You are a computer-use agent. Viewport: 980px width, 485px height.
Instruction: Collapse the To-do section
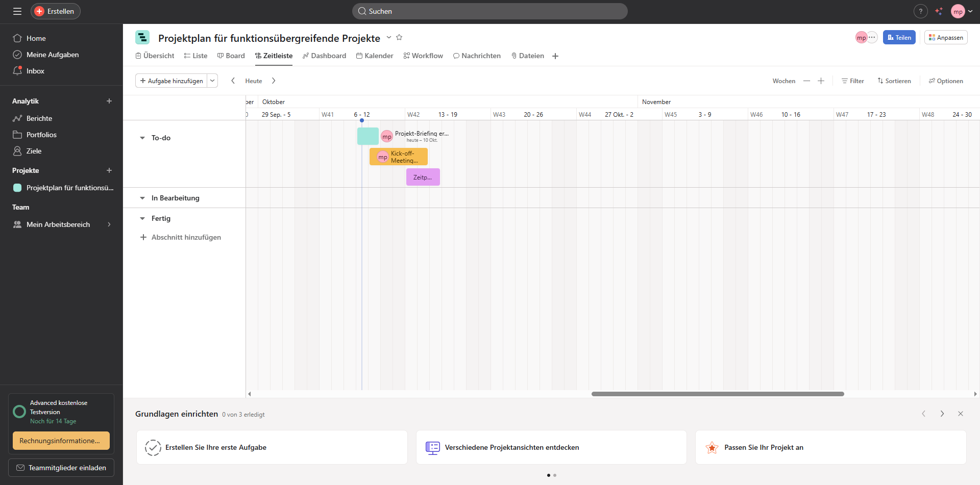(142, 138)
